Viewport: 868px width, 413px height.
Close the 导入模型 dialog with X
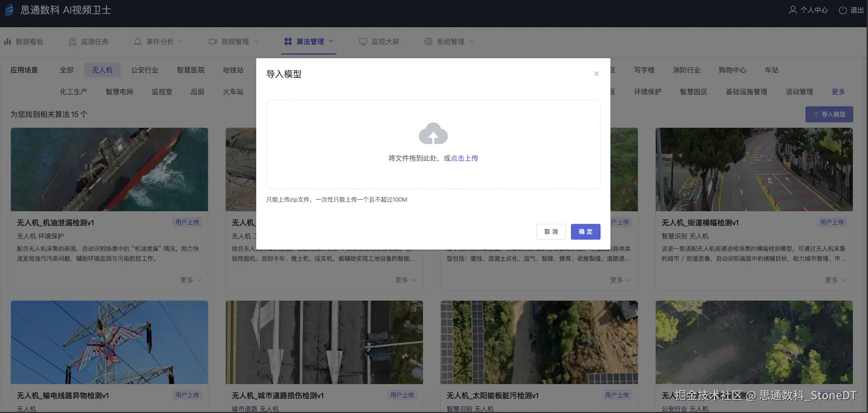pyautogui.click(x=596, y=74)
